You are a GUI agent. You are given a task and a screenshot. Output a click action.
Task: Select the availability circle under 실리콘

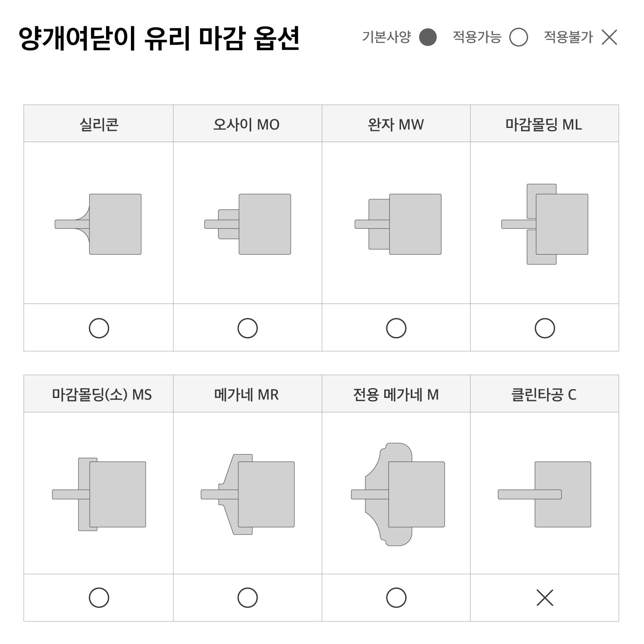click(x=99, y=328)
